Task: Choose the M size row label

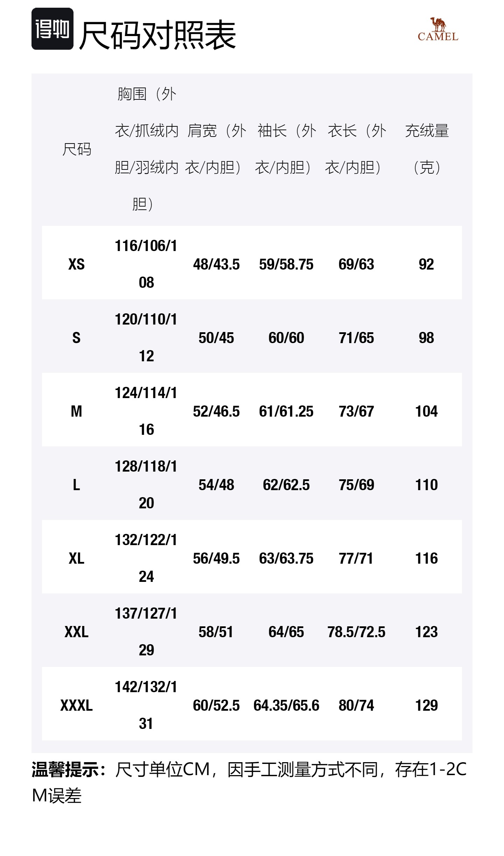Action: 77,411
